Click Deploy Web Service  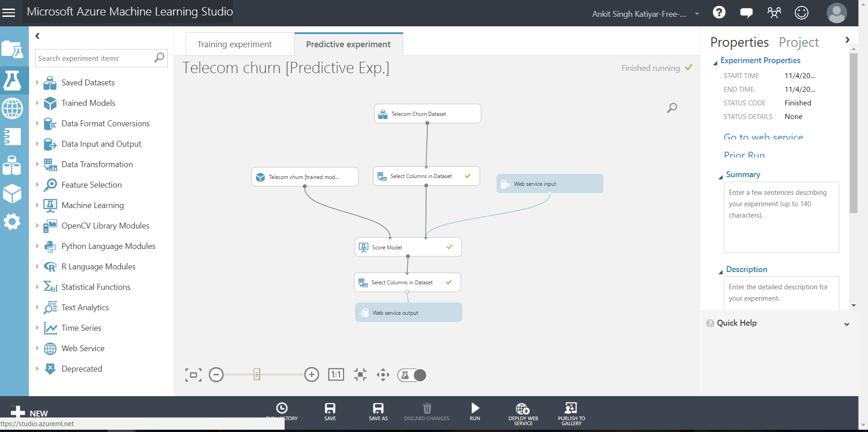click(523, 414)
